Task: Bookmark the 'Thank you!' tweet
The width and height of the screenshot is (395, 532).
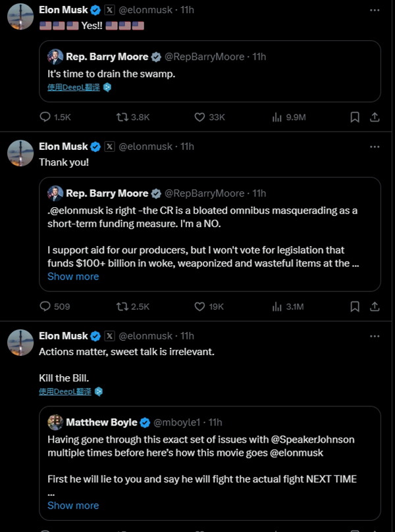Action: coord(354,306)
